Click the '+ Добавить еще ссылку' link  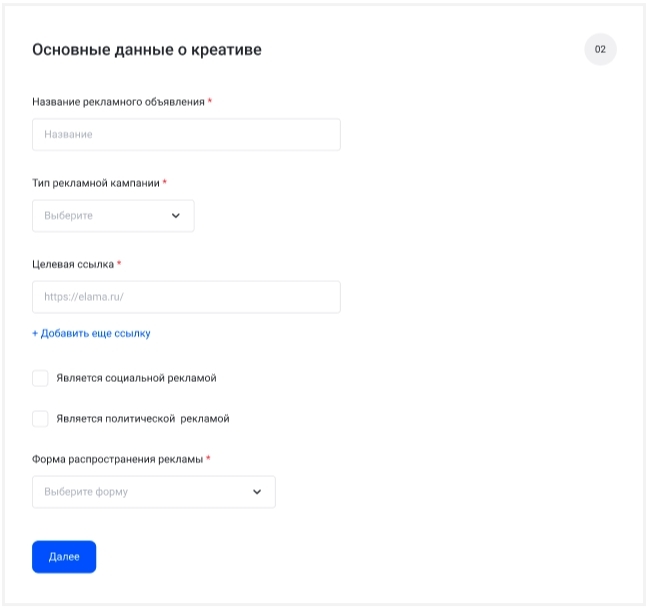pos(91,334)
